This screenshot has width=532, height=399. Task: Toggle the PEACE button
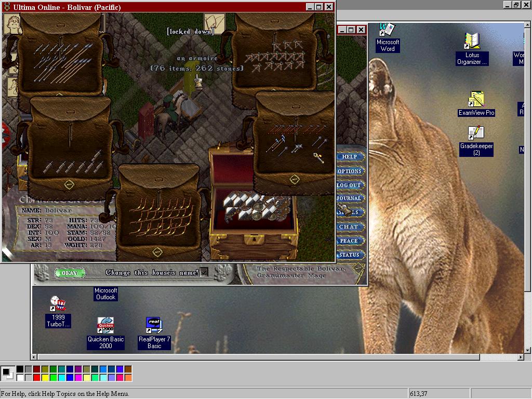(350, 241)
